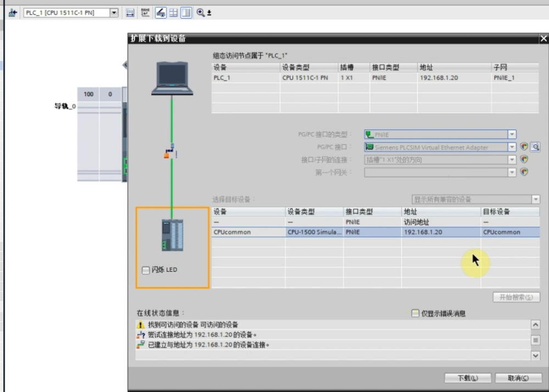Enable the 闪烁 LED checkbox
549x392 pixels.
145,270
